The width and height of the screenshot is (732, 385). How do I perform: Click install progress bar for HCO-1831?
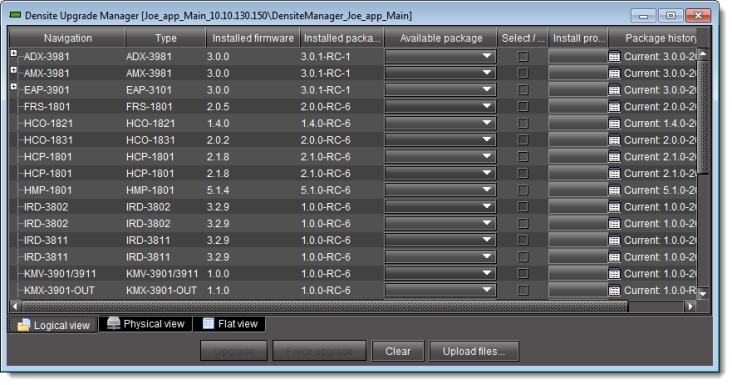[x=578, y=140]
